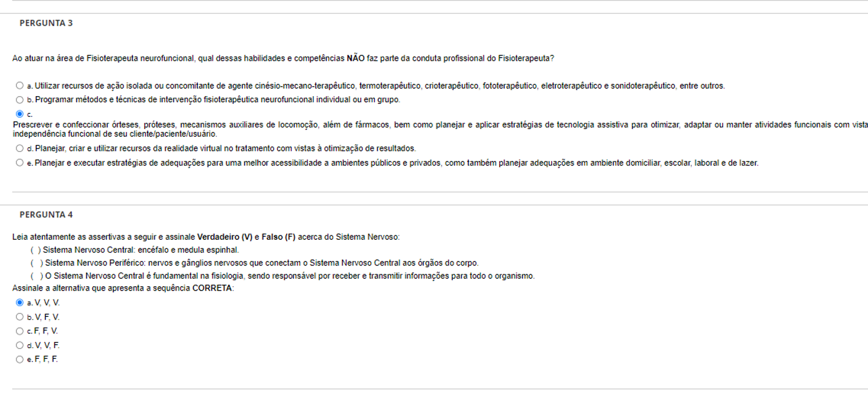The height and width of the screenshot is (413, 868).
Task: Choose answer d. V, V, F.
Action: [20, 345]
